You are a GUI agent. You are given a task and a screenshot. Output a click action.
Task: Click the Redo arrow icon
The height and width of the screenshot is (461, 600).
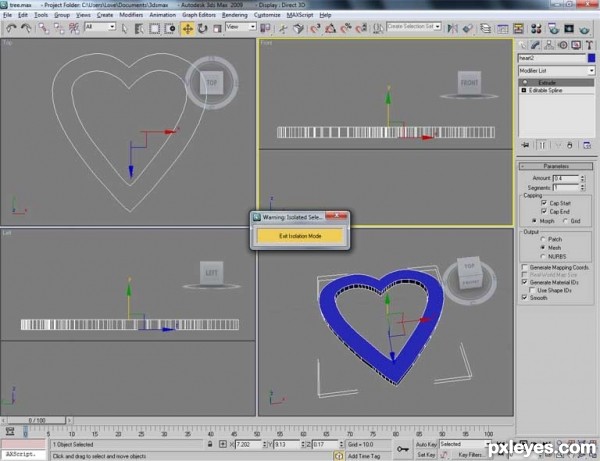[x=26, y=28]
